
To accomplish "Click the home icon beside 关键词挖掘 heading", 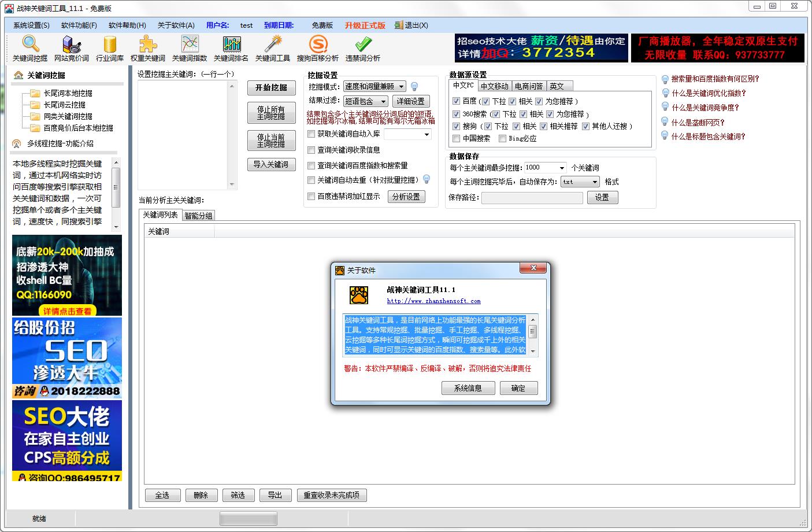I will click(x=18, y=75).
